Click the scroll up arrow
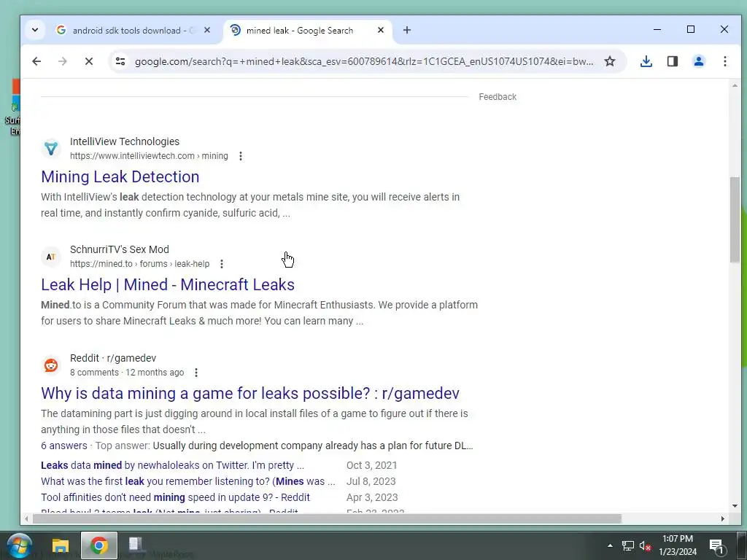Viewport: 747px width, 560px height. click(x=735, y=86)
